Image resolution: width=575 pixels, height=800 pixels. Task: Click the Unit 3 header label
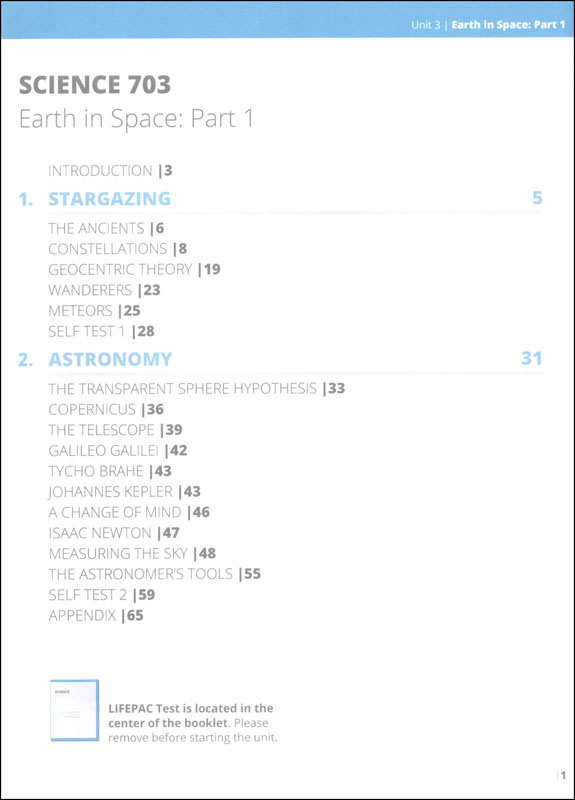tap(426, 25)
